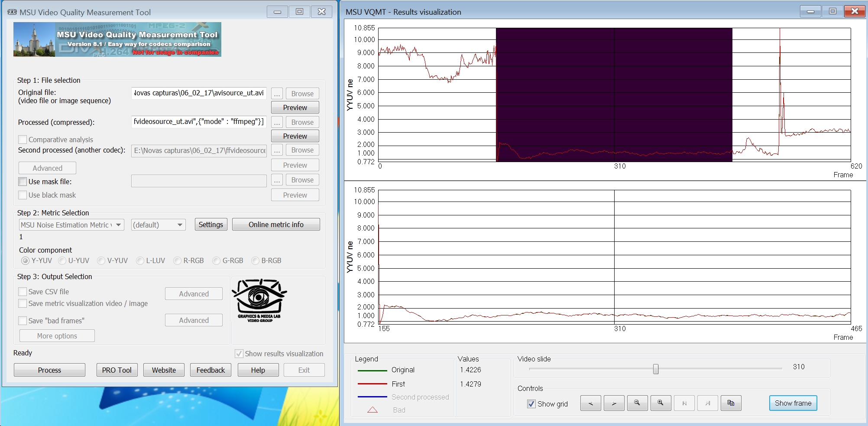Open the Website button

coord(164,370)
